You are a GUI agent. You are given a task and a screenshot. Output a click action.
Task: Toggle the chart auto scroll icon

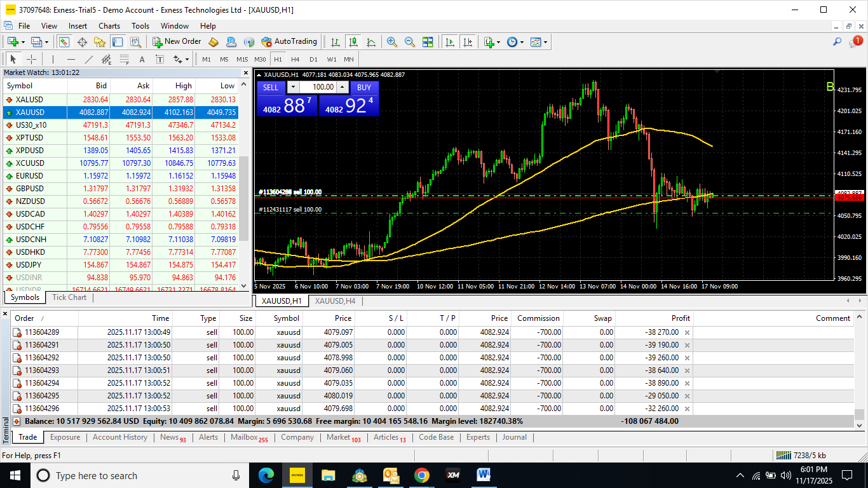(x=450, y=42)
